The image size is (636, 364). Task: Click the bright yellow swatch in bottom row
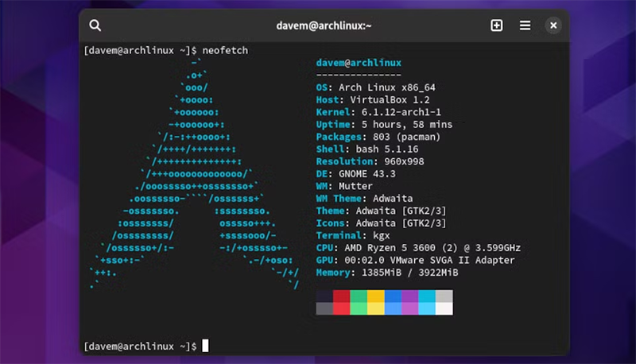tap(376, 308)
